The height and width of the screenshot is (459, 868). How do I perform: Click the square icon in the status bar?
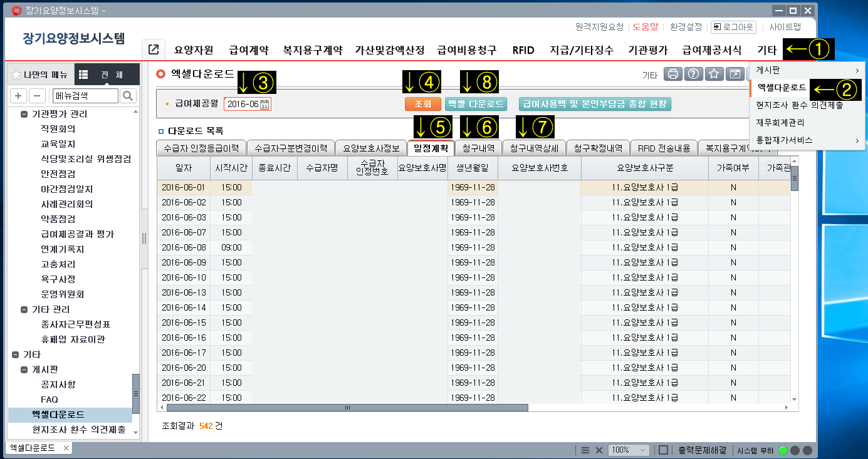[663, 450]
